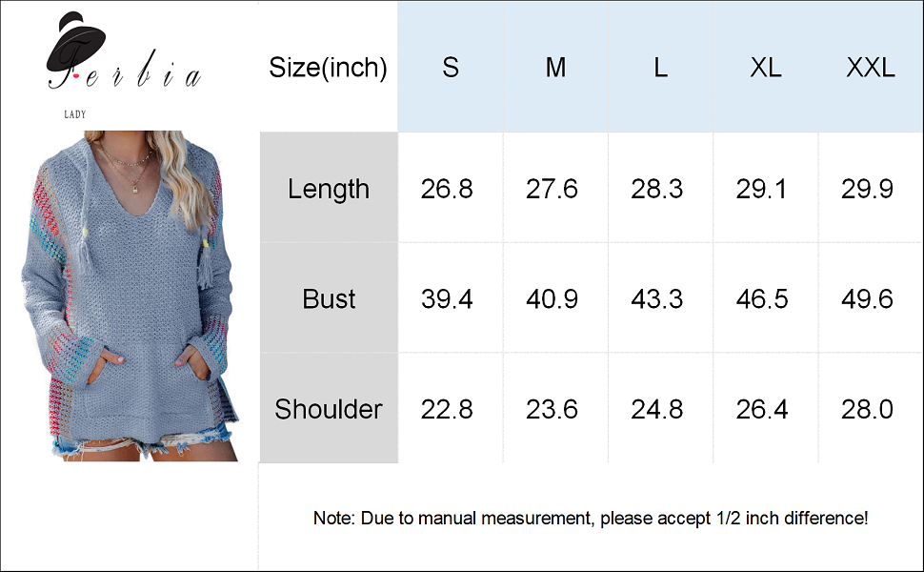Select the M size column header
Viewport: 924px width, 572px height.
coord(555,68)
